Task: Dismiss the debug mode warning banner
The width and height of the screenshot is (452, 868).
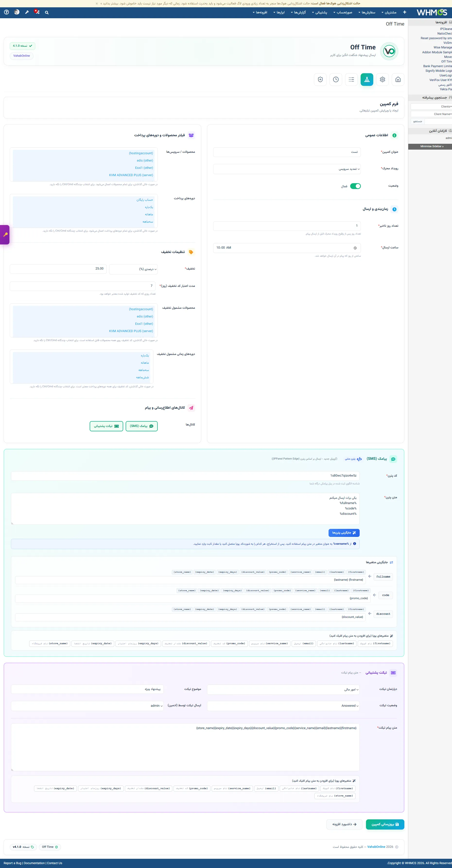Action: click(96, 4)
